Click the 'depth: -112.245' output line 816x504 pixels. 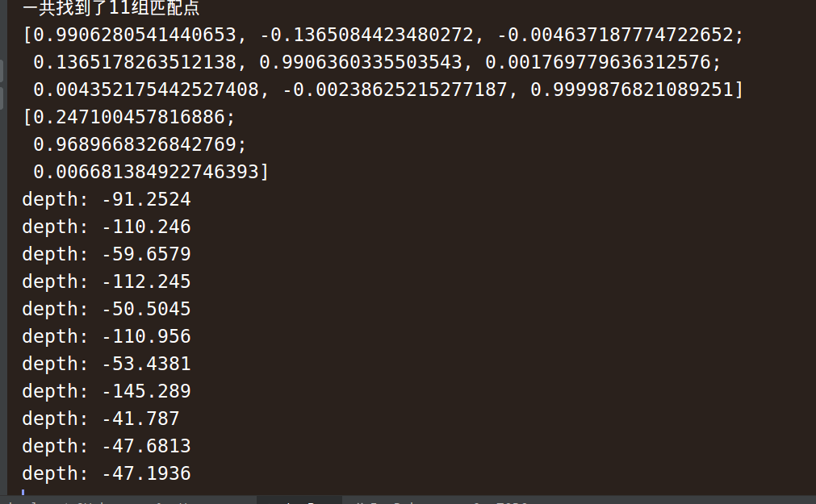click(x=107, y=281)
